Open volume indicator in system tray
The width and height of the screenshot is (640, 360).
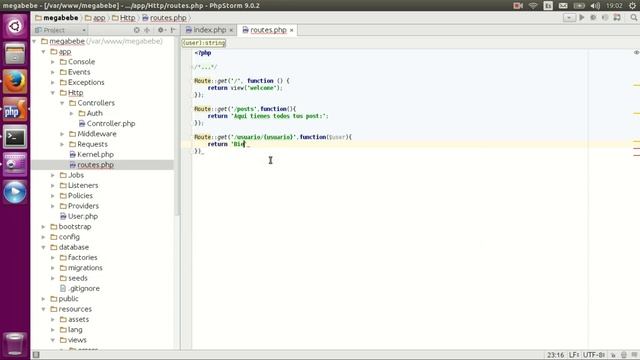(x=595, y=5)
